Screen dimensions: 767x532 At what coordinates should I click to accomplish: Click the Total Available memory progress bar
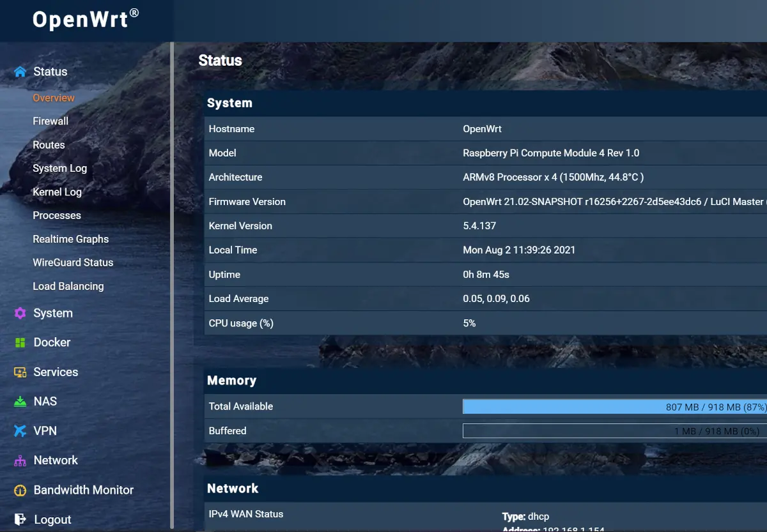615,407
